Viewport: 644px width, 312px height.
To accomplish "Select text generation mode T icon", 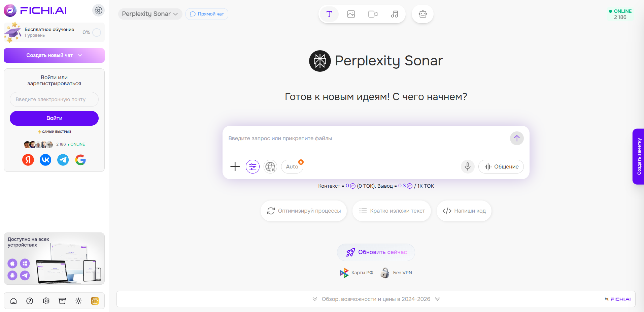I will click(x=329, y=14).
